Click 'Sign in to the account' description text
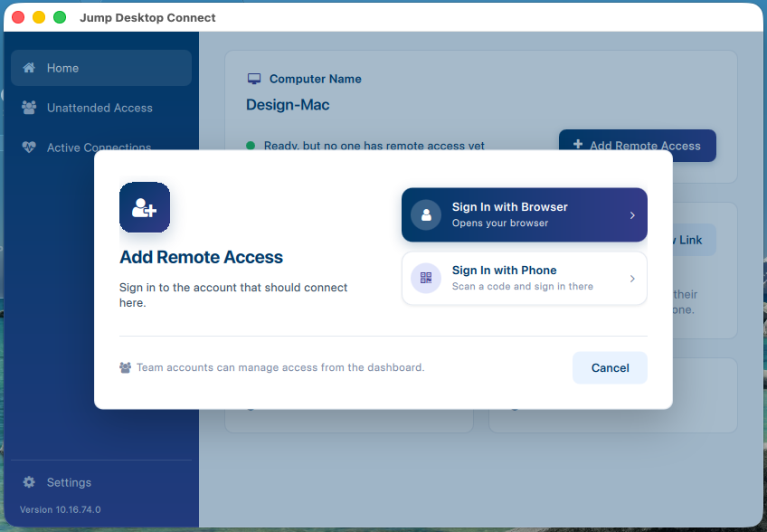Viewport: 767px width, 532px height. point(233,295)
